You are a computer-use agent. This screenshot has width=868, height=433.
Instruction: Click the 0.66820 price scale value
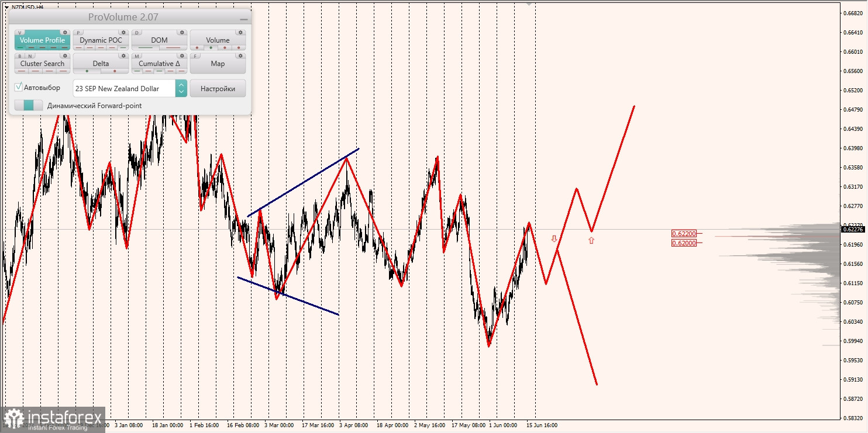click(x=854, y=13)
